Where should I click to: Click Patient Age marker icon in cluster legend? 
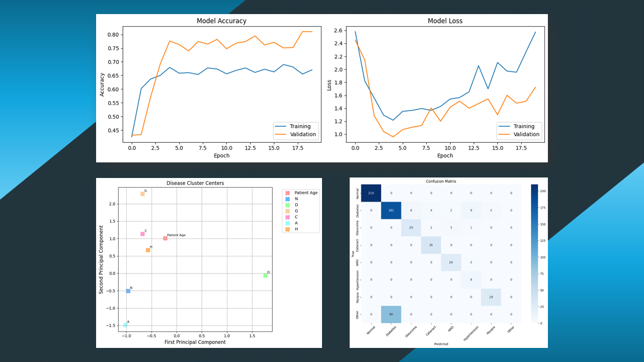point(288,193)
